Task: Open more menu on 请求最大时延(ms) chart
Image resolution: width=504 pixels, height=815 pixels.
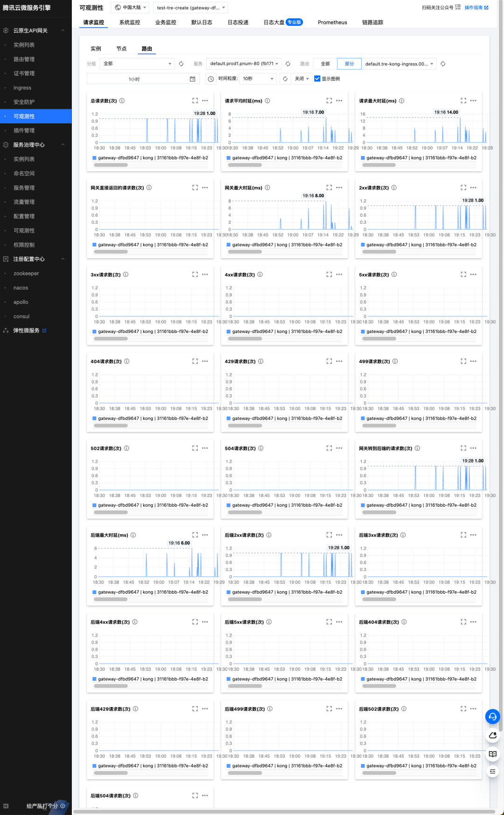Action: [x=473, y=101]
